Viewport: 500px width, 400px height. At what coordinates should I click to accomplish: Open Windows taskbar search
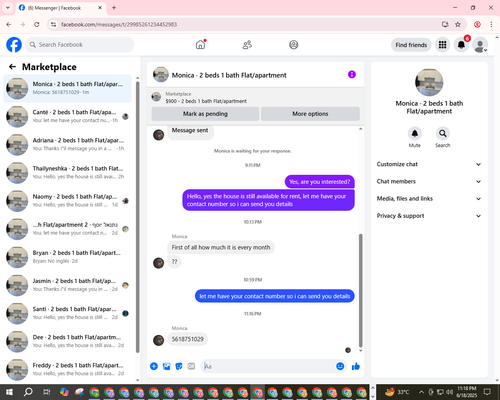click(x=28, y=392)
